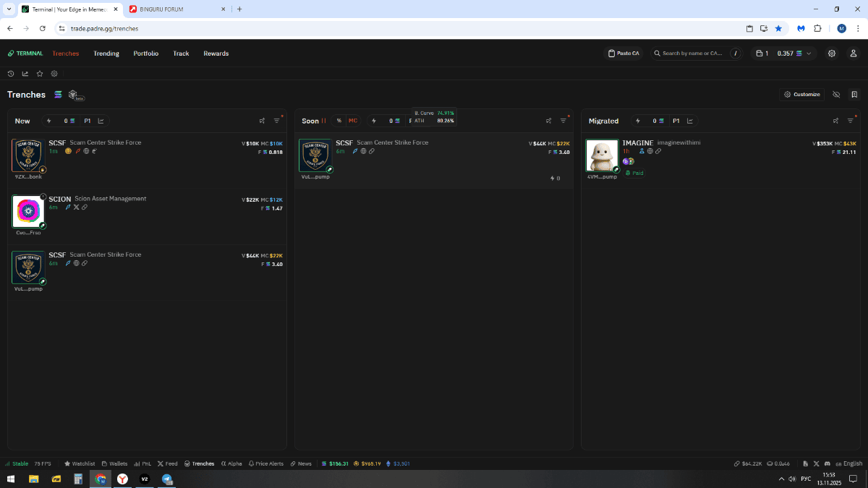This screenshot has width=868, height=488.
Task: Toggle the hidden-tokens crossed eye icon
Action: 836,95
